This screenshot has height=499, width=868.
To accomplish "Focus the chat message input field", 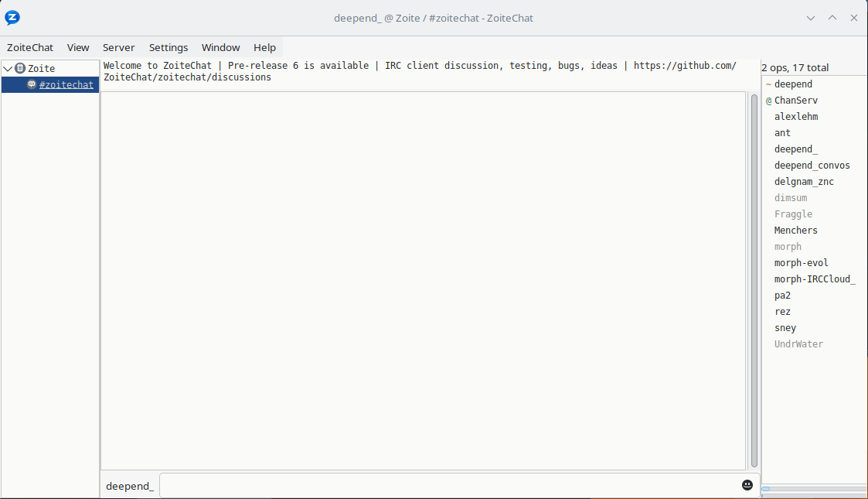I will (448, 485).
